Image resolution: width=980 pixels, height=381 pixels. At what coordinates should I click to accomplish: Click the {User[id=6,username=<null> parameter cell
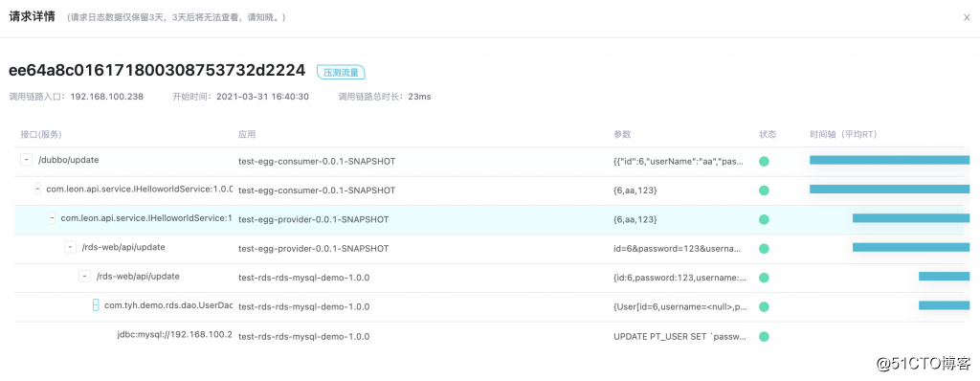[x=680, y=307]
